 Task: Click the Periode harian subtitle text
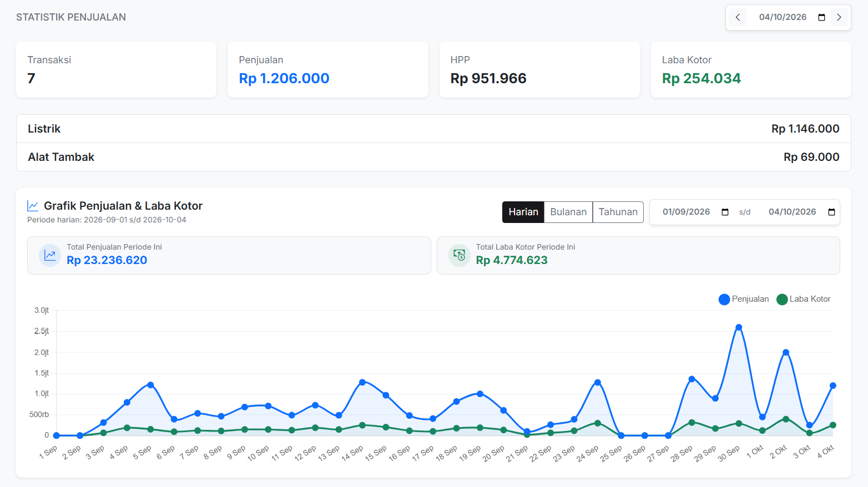[x=107, y=220]
